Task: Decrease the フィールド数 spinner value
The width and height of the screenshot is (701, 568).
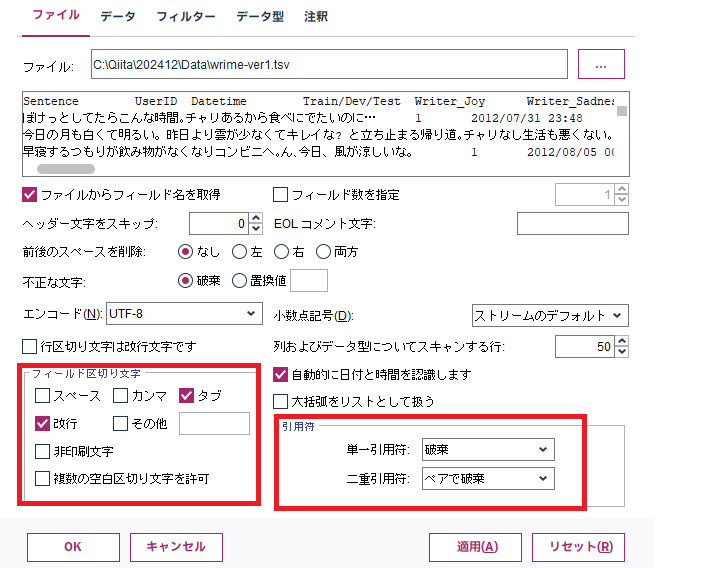Action: pyautogui.click(x=621, y=200)
